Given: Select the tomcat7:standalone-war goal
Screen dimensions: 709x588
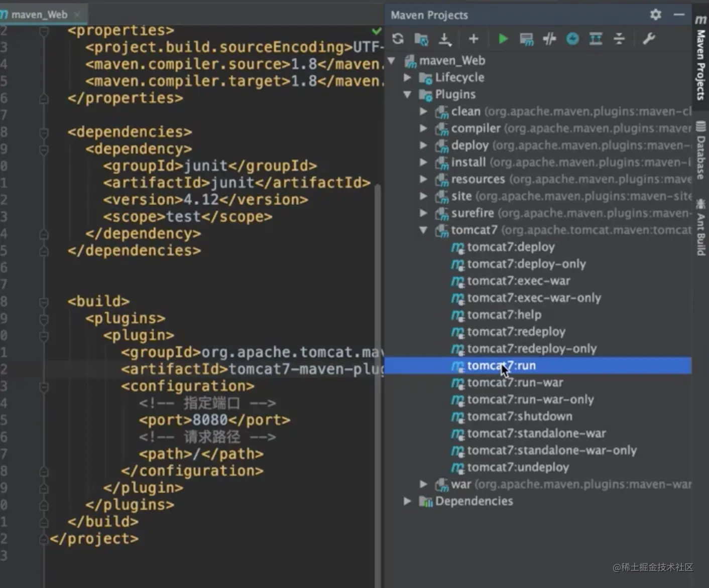Looking at the screenshot, I should pyautogui.click(x=536, y=433).
